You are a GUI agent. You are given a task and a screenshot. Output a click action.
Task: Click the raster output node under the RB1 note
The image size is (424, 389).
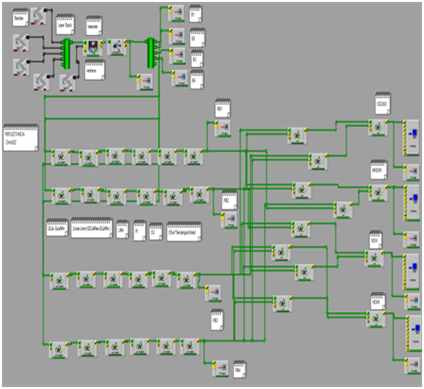[x=223, y=128]
